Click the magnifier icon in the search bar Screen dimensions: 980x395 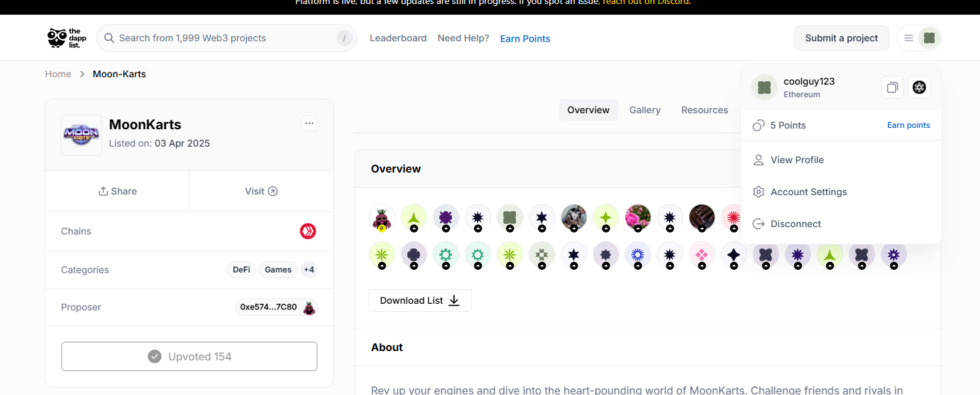click(109, 38)
